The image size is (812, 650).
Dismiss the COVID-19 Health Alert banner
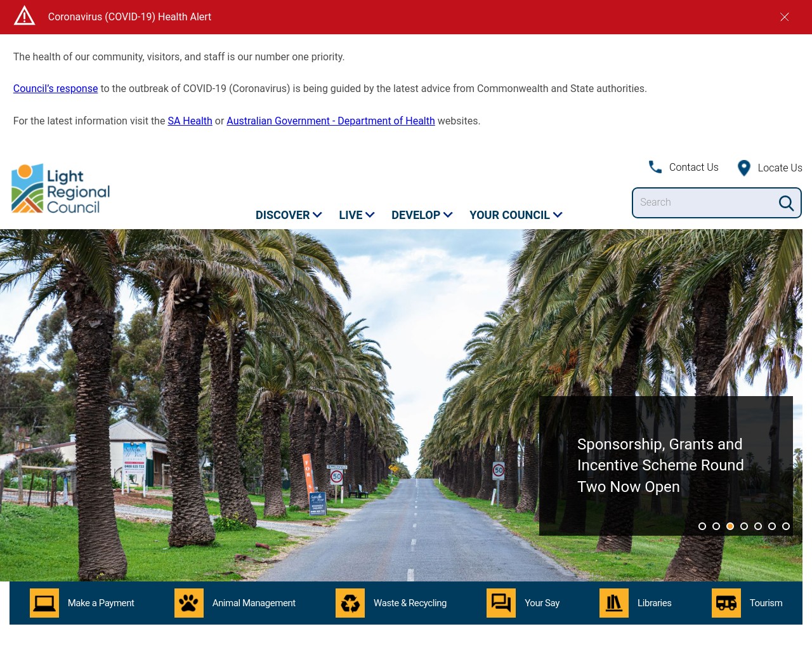(x=785, y=17)
